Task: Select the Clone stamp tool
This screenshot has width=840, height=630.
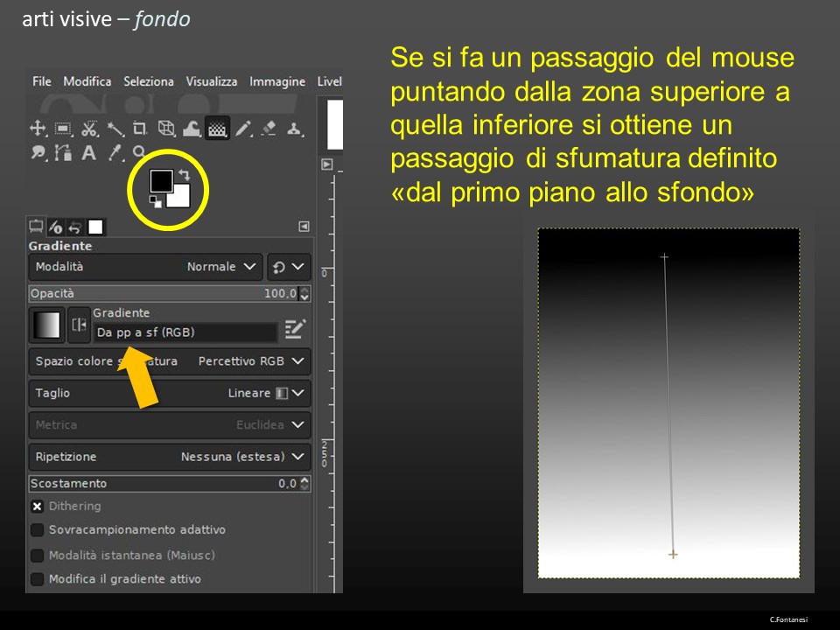Action: (294, 129)
